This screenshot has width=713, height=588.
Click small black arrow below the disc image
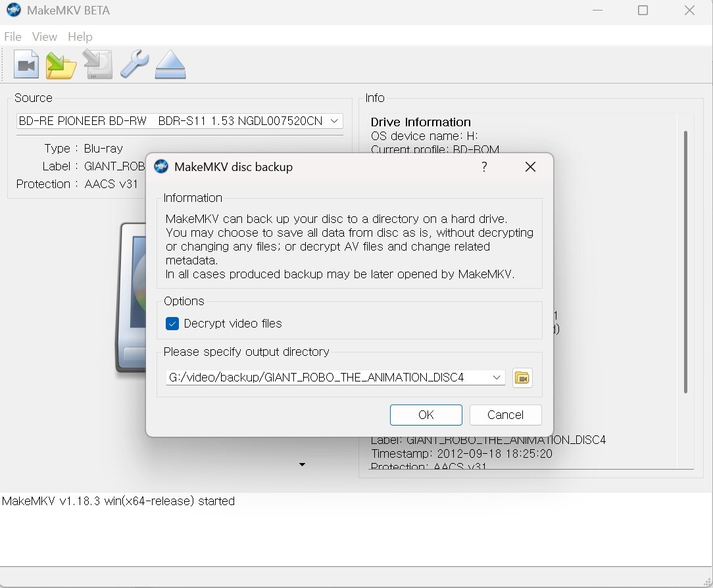coord(302,465)
